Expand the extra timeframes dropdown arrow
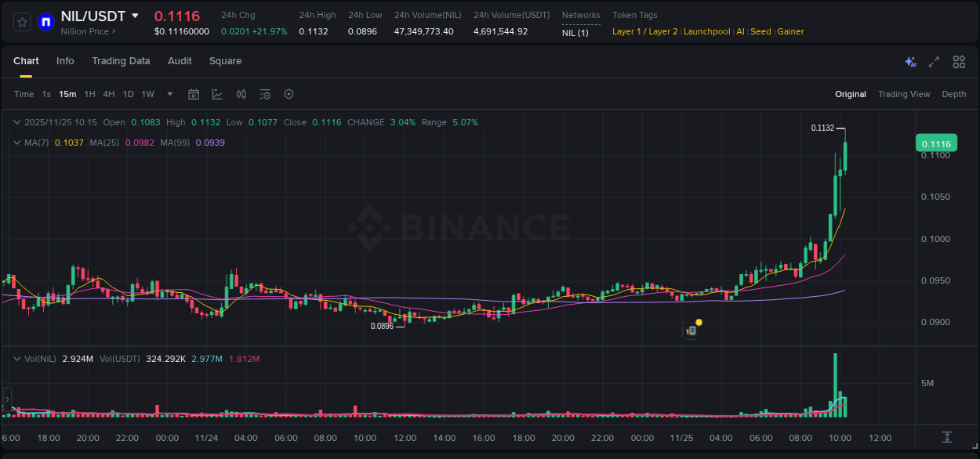Image resolution: width=980 pixels, height=459 pixels. (169, 94)
